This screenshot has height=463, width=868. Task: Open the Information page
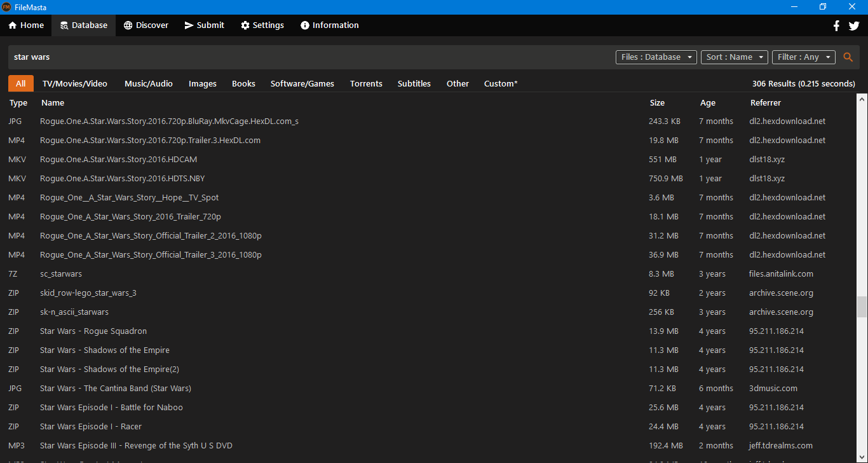[330, 25]
